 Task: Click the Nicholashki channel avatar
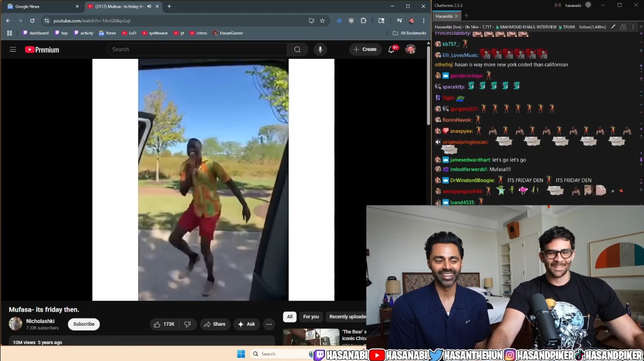16,324
